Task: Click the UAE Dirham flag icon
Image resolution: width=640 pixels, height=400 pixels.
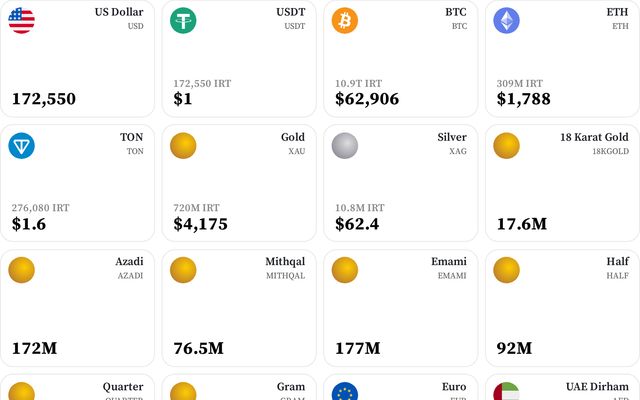Action: (506, 391)
